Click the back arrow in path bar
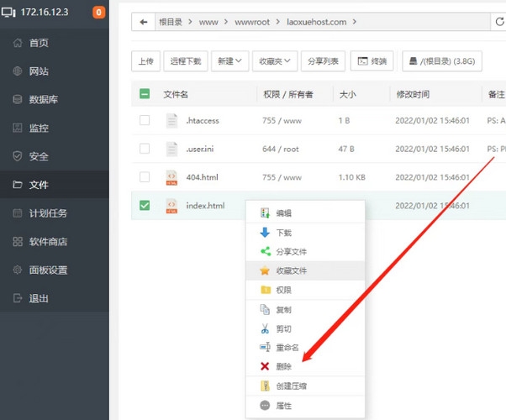The width and height of the screenshot is (506, 420). click(x=145, y=22)
